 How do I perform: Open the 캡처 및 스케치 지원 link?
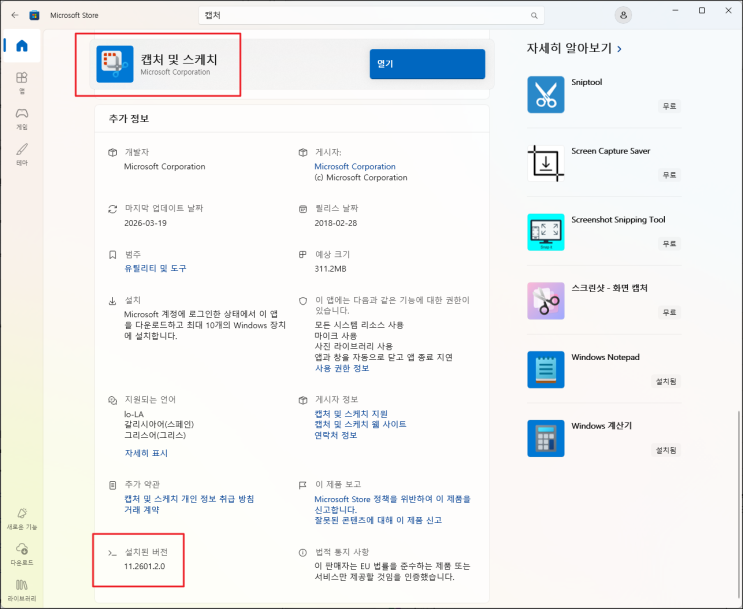point(351,414)
